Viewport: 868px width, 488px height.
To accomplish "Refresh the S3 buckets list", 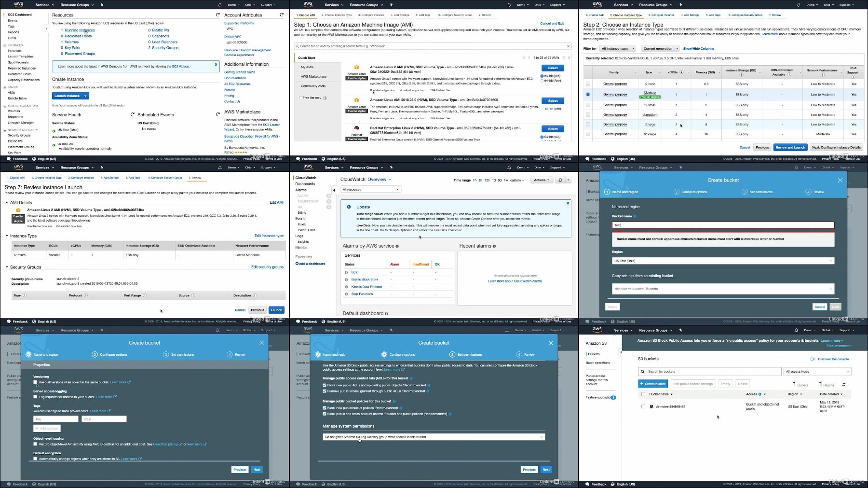I will pyautogui.click(x=844, y=385).
